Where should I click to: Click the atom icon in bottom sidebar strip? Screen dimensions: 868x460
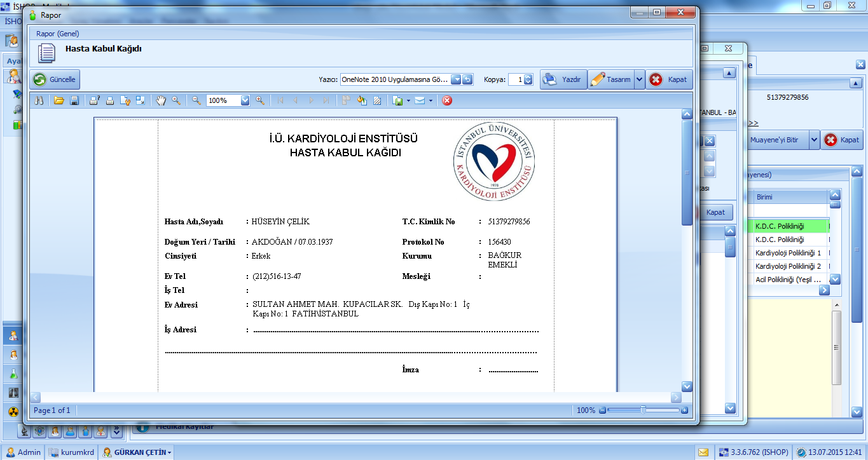pos(39,431)
